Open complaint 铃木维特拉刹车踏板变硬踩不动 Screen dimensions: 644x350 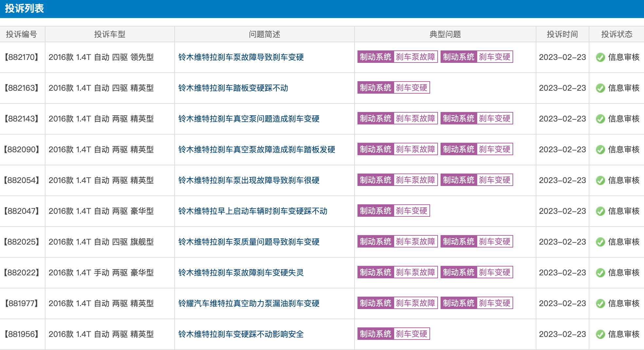coord(233,88)
